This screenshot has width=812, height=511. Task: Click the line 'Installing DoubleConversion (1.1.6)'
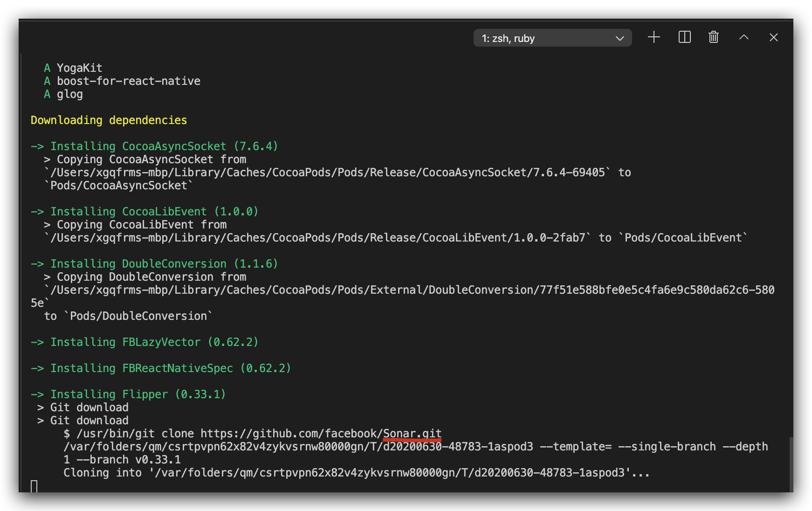[154, 264]
